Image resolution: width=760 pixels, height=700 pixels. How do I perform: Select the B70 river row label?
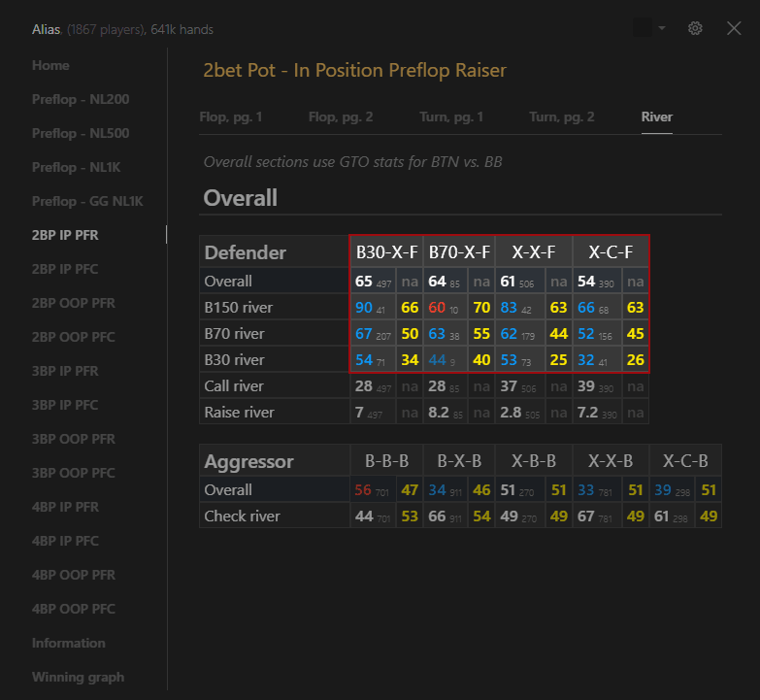[234, 334]
